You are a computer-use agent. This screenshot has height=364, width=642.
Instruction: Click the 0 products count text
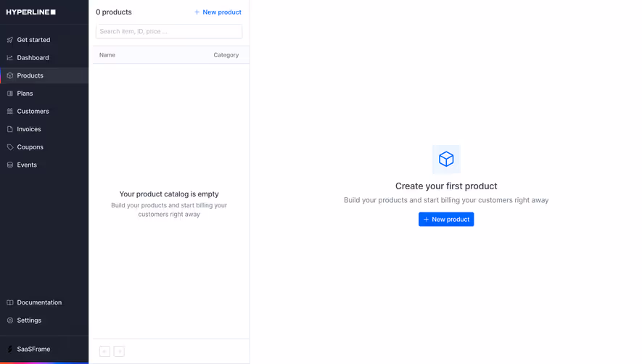(x=114, y=12)
